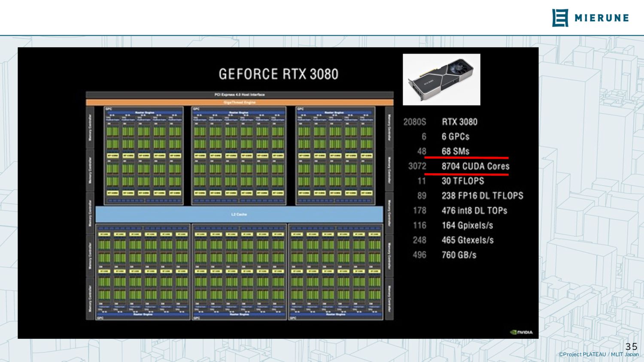Select the 2080S value '178'

coord(419,211)
